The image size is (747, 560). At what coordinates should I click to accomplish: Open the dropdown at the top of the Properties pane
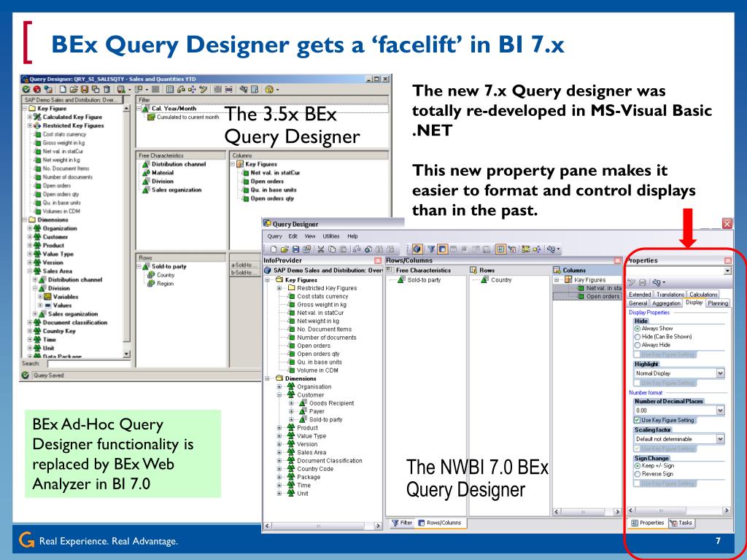tap(727, 271)
